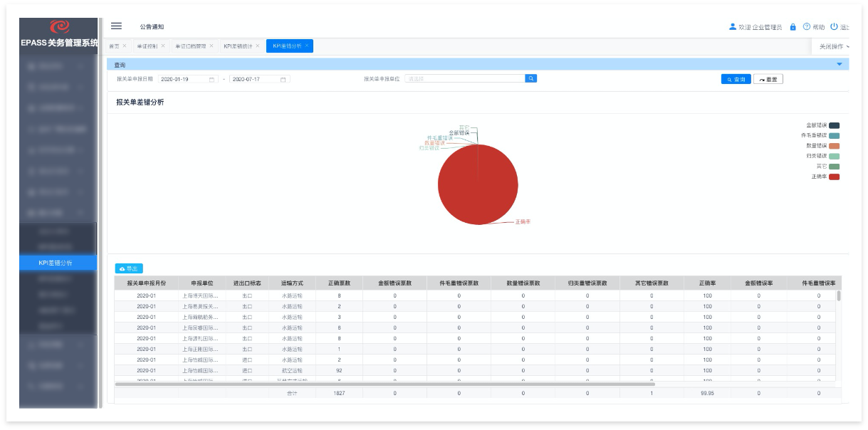Toggle the hamburger menu to collapse the sidebar

116,26
